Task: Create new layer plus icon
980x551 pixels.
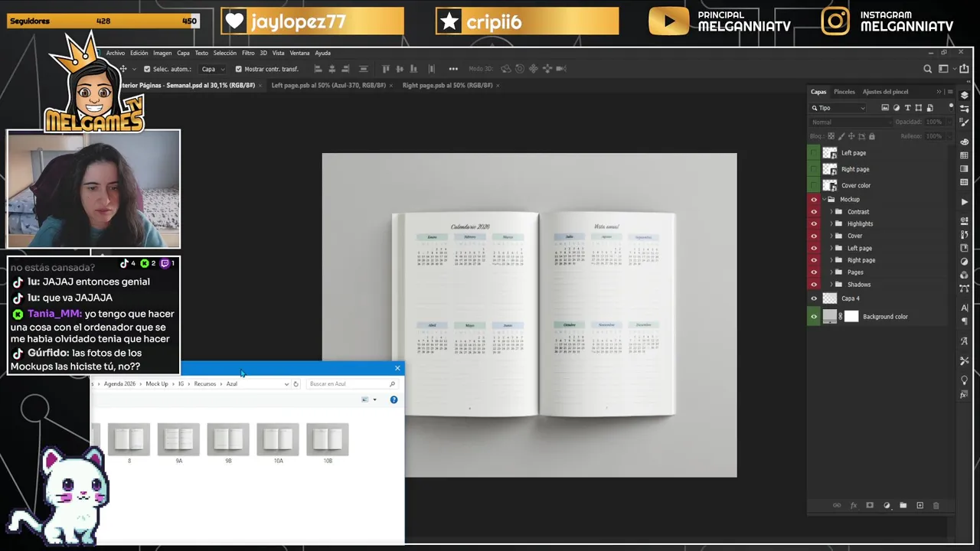Action: (920, 506)
